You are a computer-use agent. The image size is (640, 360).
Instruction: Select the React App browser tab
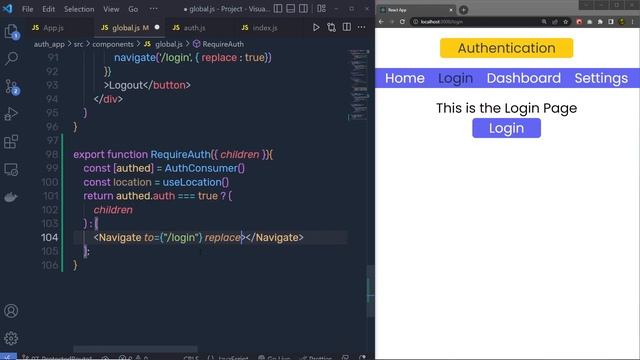point(416,10)
